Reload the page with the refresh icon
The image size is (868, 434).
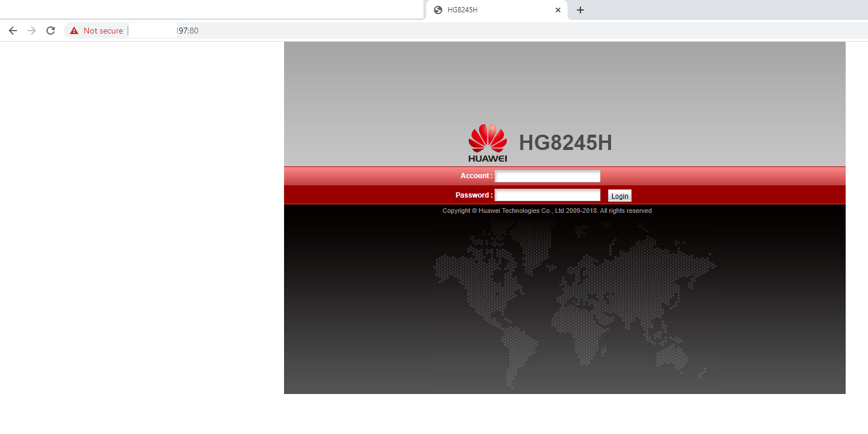click(x=51, y=31)
